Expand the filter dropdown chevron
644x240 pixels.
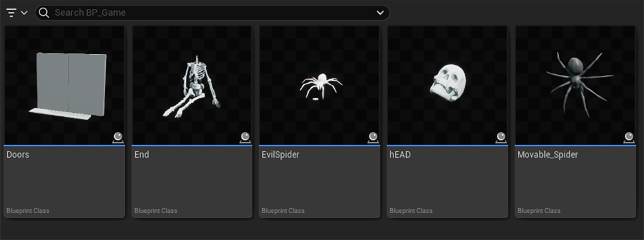[x=24, y=13]
